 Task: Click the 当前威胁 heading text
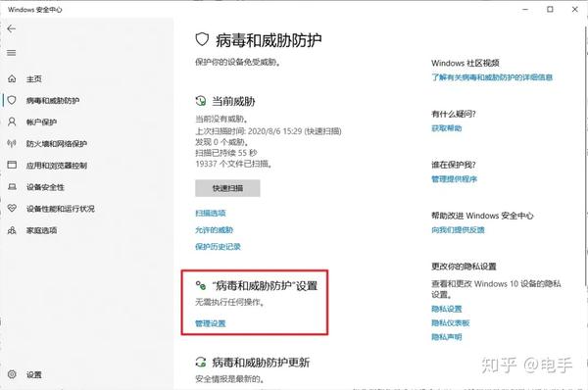(x=233, y=101)
